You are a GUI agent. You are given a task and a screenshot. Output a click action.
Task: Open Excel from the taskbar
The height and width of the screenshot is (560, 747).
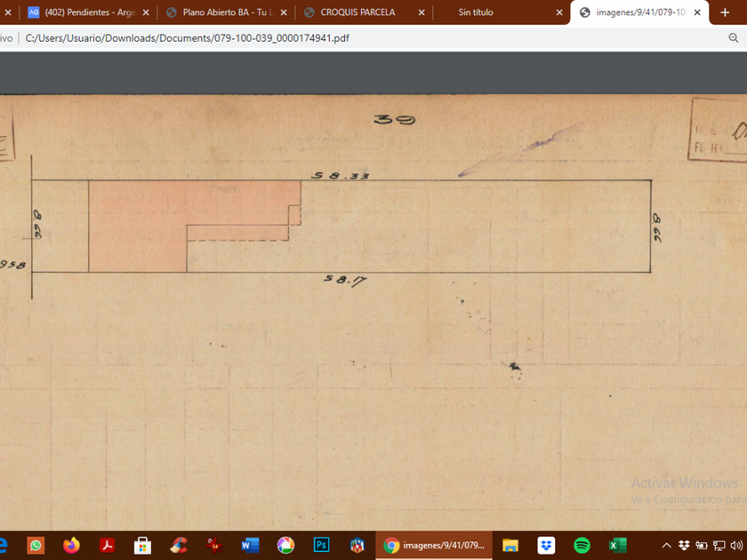[617, 545]
